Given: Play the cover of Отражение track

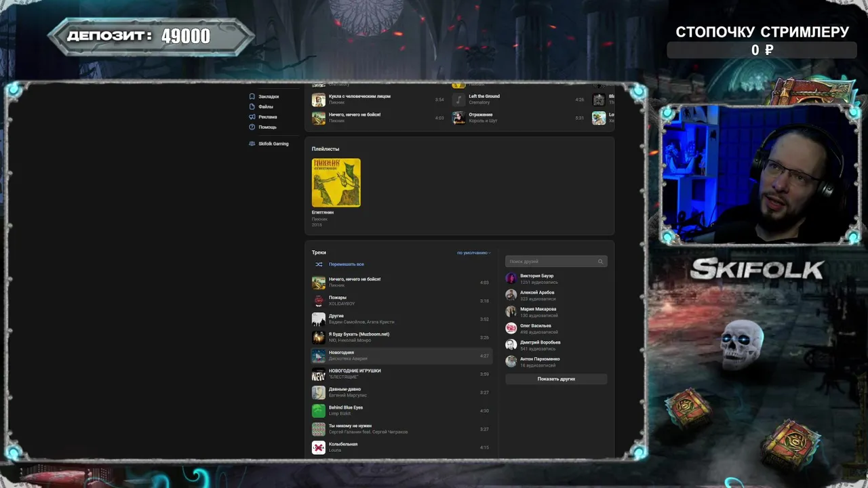Looking at the screenshot, I should (459, 118).
